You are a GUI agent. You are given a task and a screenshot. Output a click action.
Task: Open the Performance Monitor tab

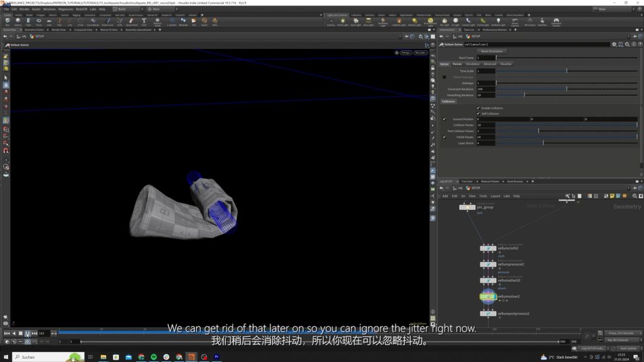(494, 30)
